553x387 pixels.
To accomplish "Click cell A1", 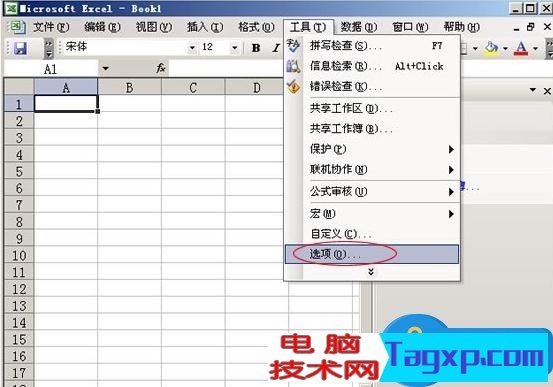I will point(66,104).
